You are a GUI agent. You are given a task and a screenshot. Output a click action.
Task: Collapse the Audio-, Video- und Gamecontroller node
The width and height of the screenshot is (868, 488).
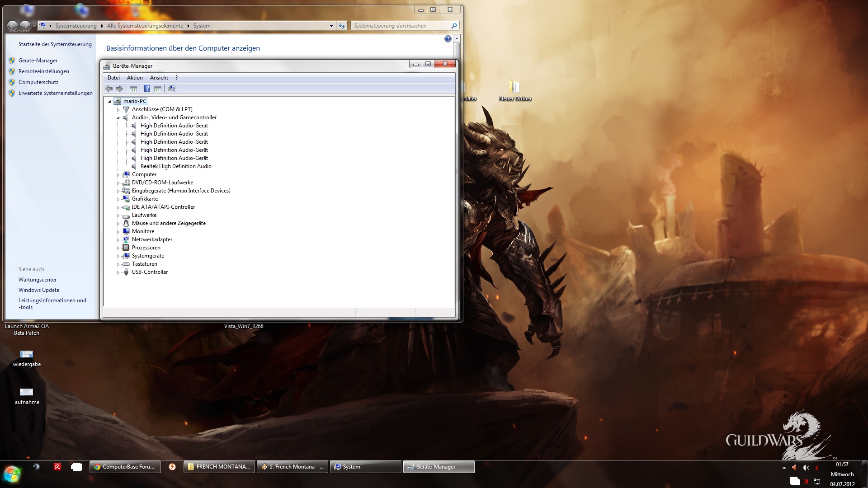[118, 118]
